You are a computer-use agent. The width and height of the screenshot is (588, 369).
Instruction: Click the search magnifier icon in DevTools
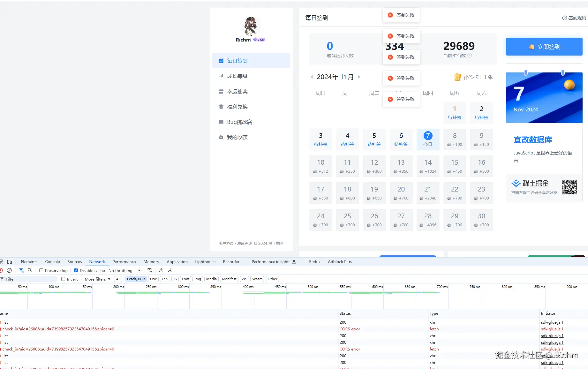coord(30,270)
